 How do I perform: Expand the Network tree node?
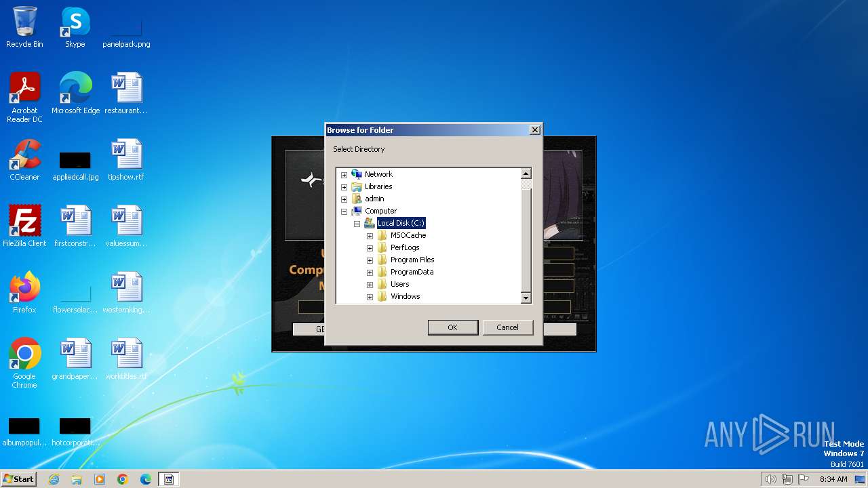pyautogui.click(x=344, y=175)
